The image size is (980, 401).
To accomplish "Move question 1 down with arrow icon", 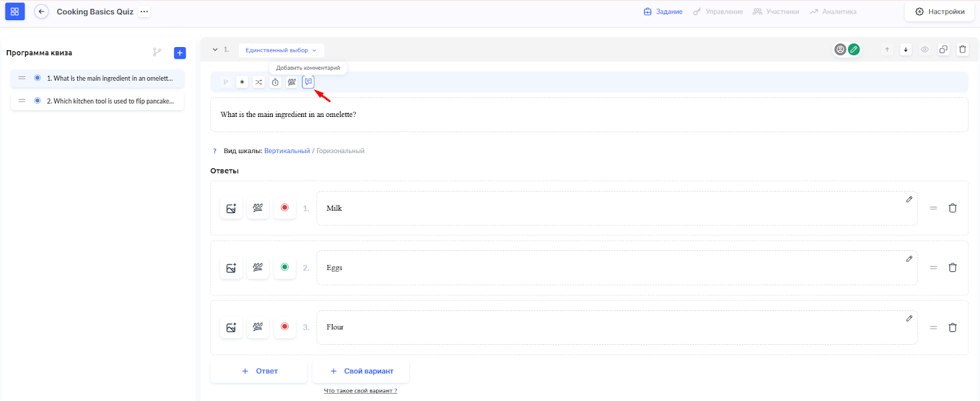I will coord(906,50).
